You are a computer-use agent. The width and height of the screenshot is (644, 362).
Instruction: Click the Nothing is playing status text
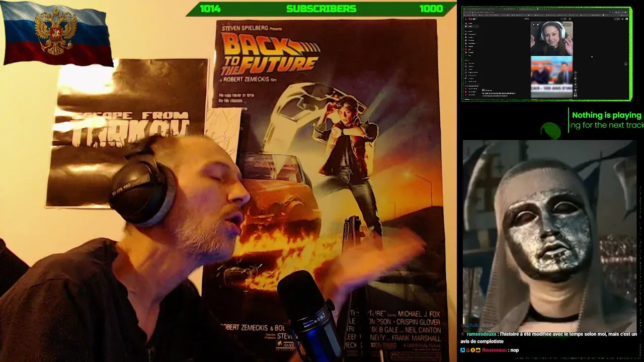[606, 115]
